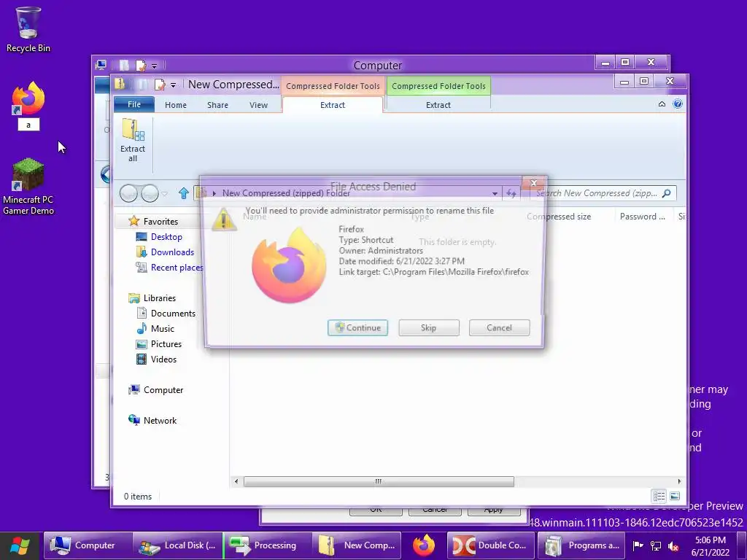Screen dimensions: 747x560
Task: Select the Firefox shortcut on the desktop
Action: pyautogui.click(x=28, y=98)
